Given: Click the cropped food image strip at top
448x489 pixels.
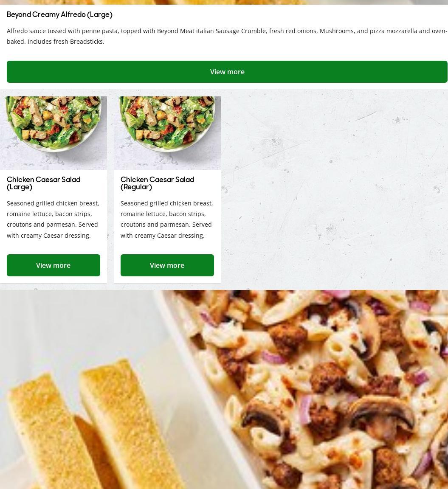Looking at the screenshot, I should [224, 2].
